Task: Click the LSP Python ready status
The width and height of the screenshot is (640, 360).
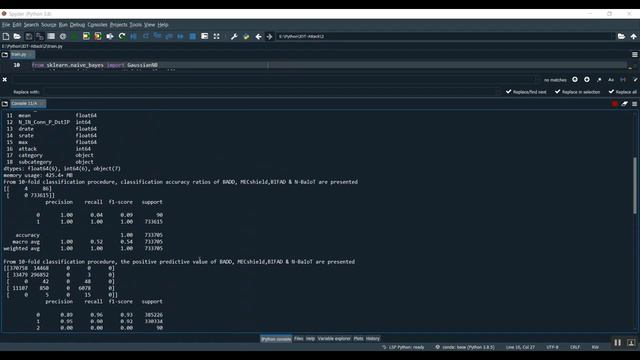Action: pyautogui.click(x=403, y=347)
